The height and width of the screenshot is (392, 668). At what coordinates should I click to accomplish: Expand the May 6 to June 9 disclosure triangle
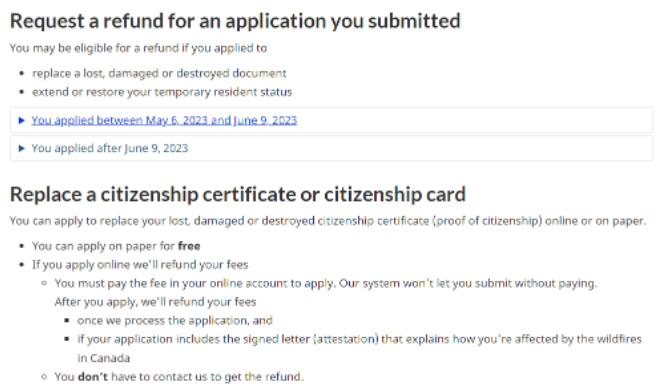(22, 121)
